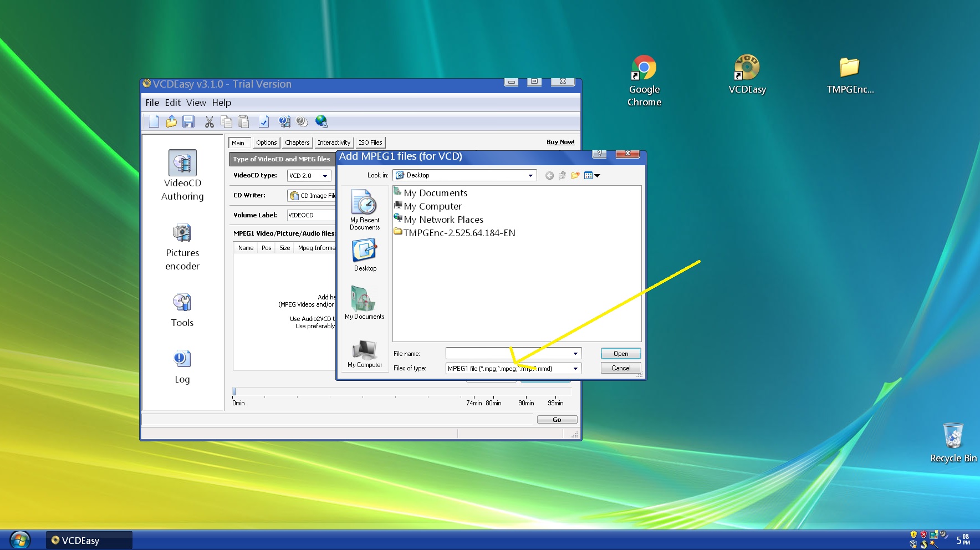Click the gray question mark toolbar icon
This screenshot has height=550, width=980.
click(302, 121)
